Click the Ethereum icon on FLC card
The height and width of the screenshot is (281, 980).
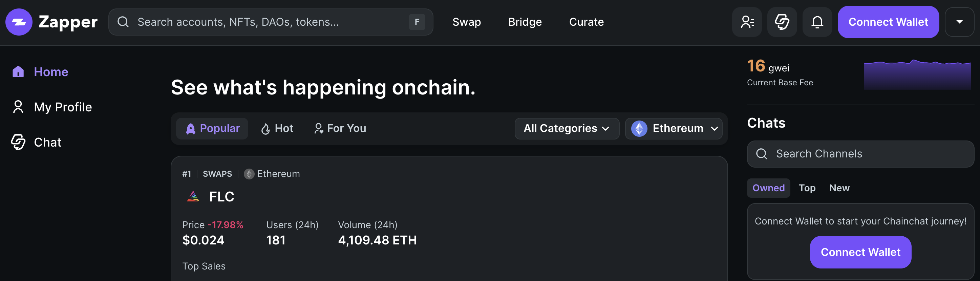(x=249, y=174)
